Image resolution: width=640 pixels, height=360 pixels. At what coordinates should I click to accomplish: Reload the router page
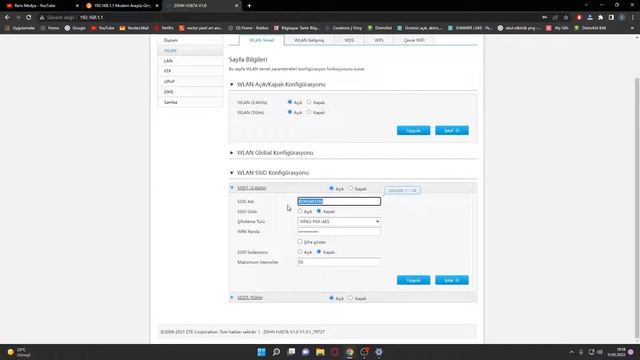pos(29,18)
